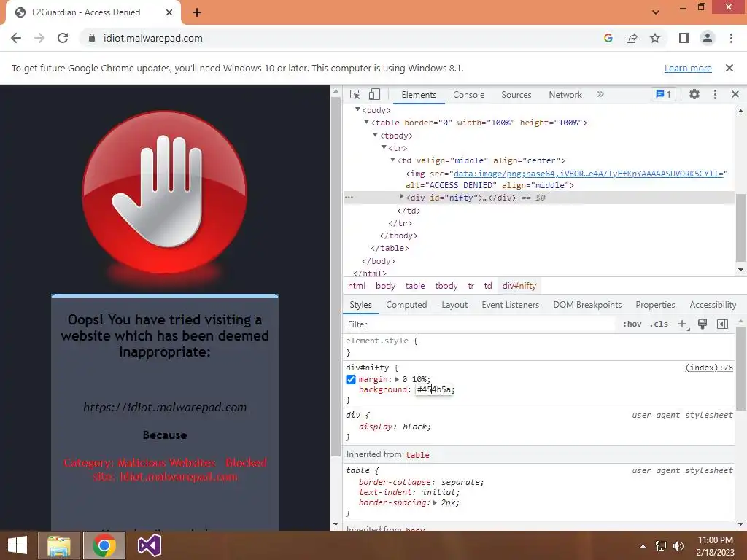Open the Computed styles tab
This screenshot has height=560, width=747.
click(x=406, y=305)
